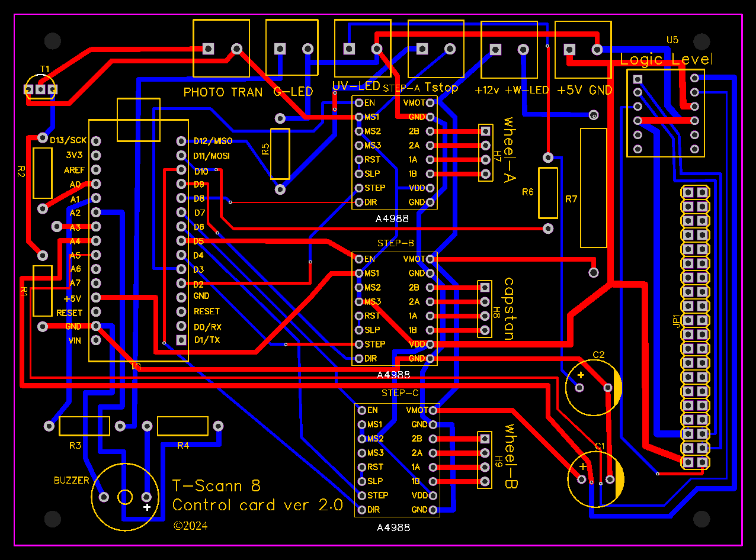Select the STEP-C module label
The image size is (756, 560).
pos(400,392)
